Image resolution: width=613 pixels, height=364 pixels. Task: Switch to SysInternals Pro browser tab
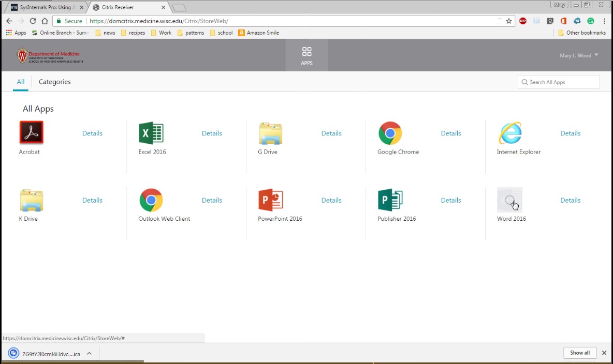[47, 7]
